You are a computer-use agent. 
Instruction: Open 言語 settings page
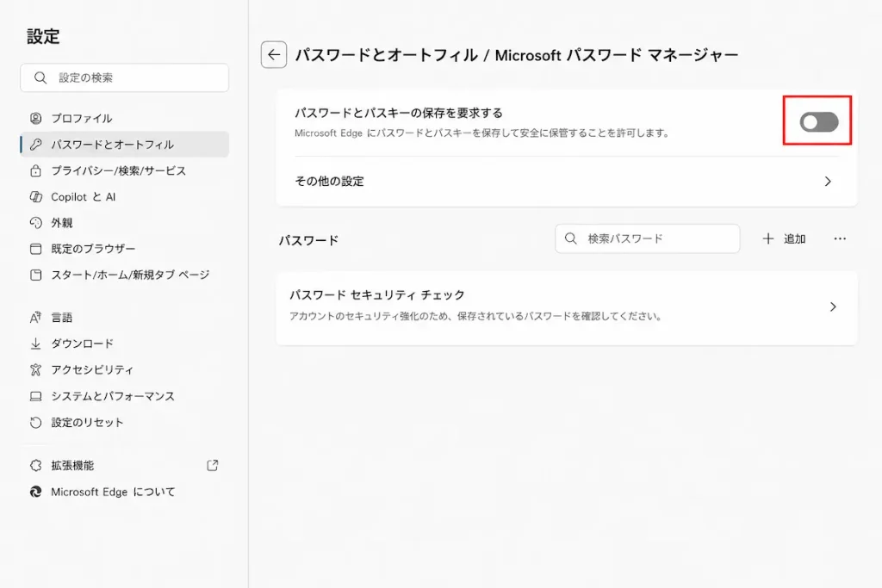pos(124,318)
